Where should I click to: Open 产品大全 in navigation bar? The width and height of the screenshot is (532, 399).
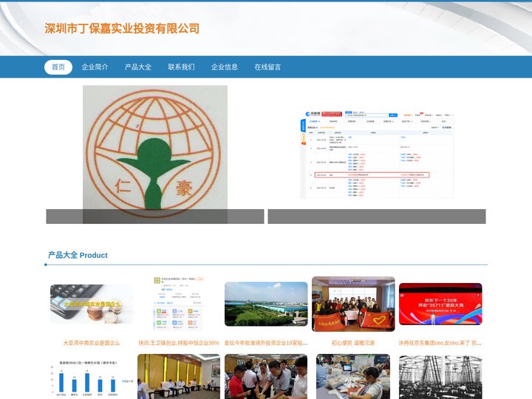[138, 67]
